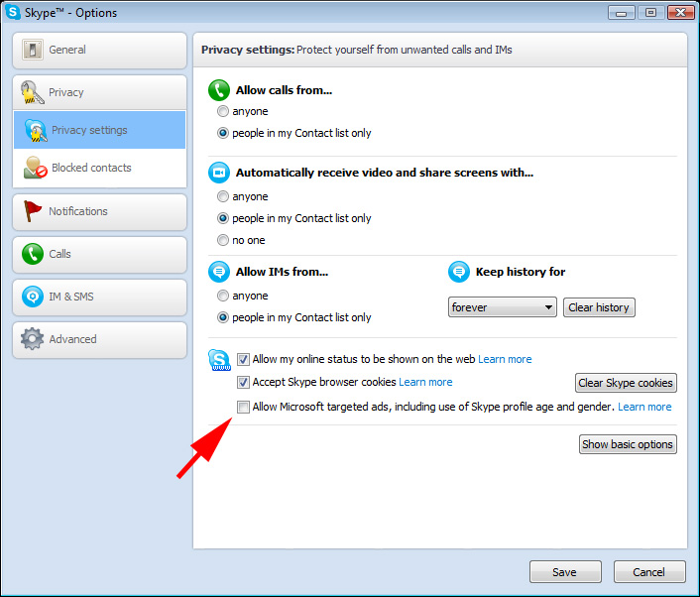
Task: Click the Clear history button
Action: click(599, 307)
